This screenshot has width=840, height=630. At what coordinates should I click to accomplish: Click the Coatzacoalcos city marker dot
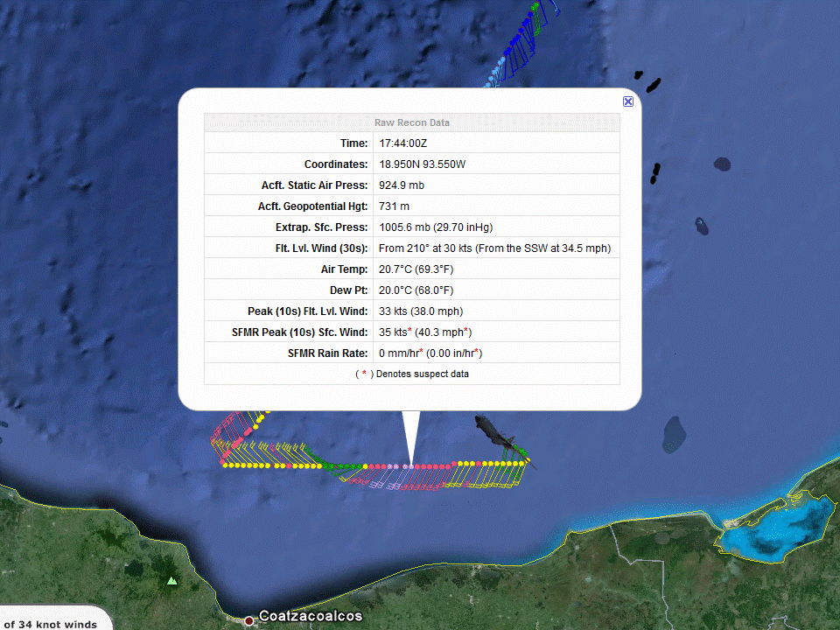point(249,620)
